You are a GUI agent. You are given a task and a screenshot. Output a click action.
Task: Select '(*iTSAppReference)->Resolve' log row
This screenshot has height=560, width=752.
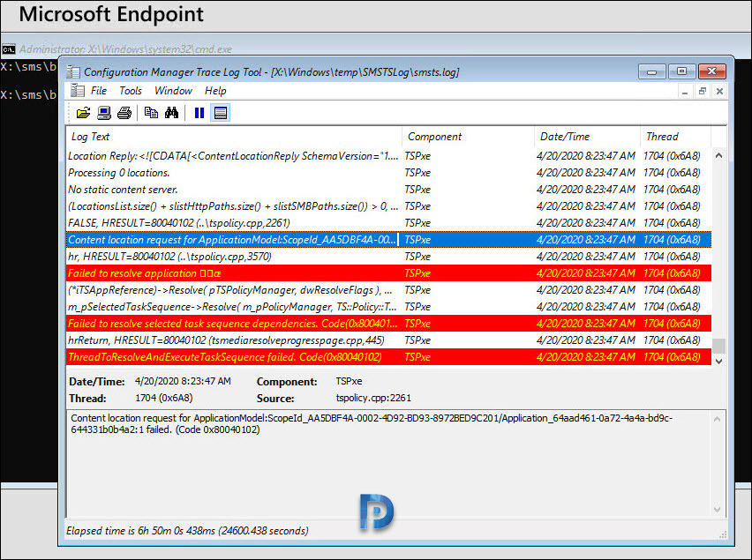388,290
